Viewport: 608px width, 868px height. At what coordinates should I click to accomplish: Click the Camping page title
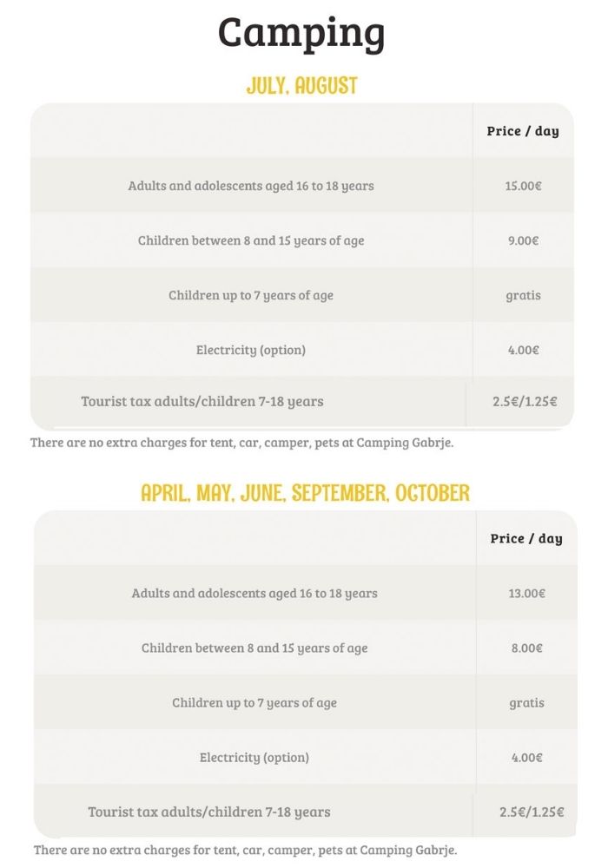[301, 33]
